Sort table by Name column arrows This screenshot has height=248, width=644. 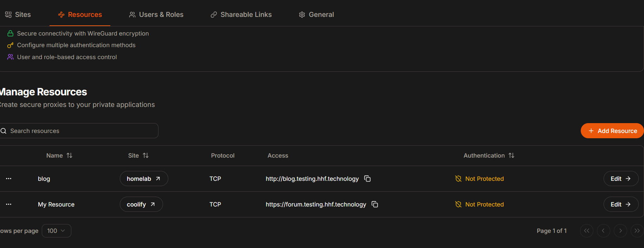click(70, 155)
